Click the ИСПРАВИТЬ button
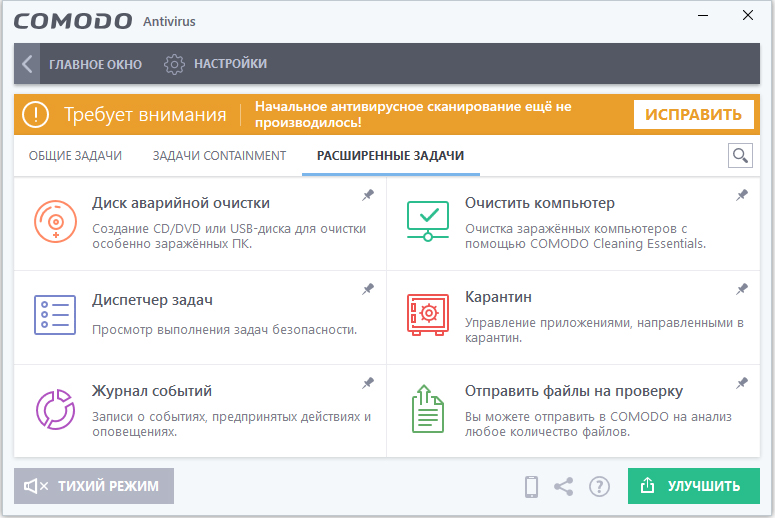 click(x=693, y=115)
